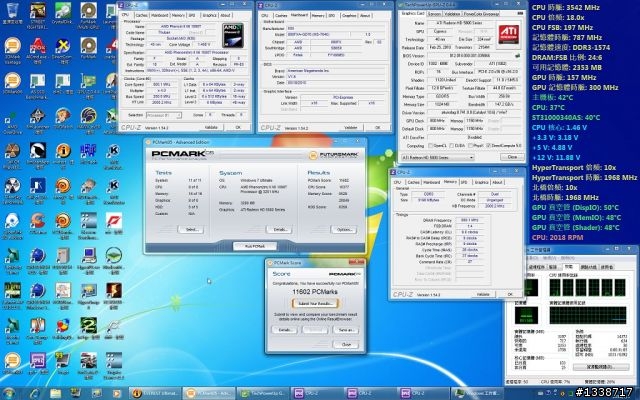640x400 pixels.
Task: Launch the green number 2 desktop shortcut
Action: [x=88, y=330]
